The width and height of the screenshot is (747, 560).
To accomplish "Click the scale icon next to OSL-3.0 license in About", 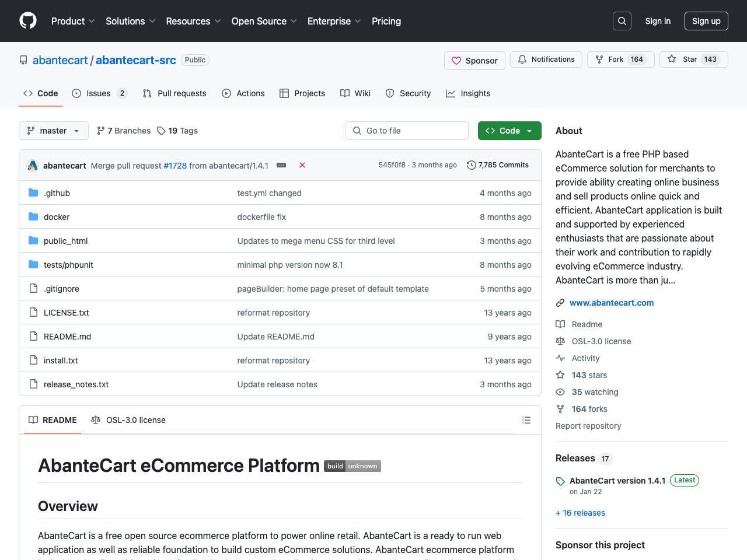I will click(560, 341).
